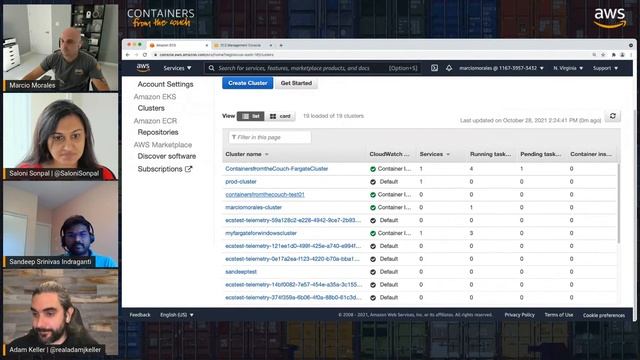
Task: Open ecstest-telemetry-59a128c2 cluster link
Action: [x=293, y=220]
